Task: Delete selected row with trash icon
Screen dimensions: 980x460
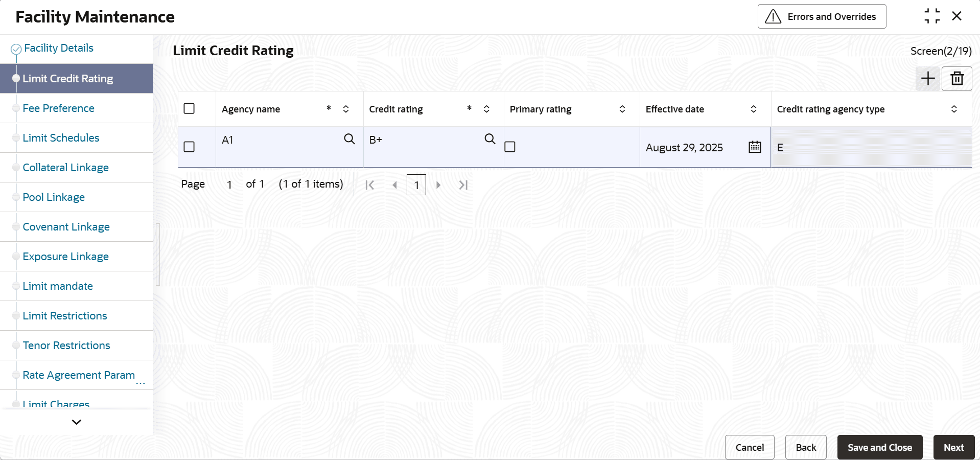Action: point(957,79)
